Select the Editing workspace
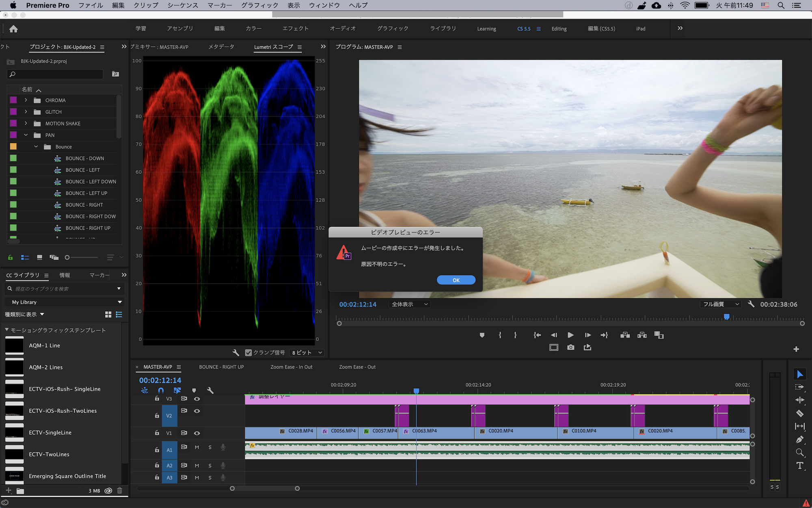 click(559, 29)
